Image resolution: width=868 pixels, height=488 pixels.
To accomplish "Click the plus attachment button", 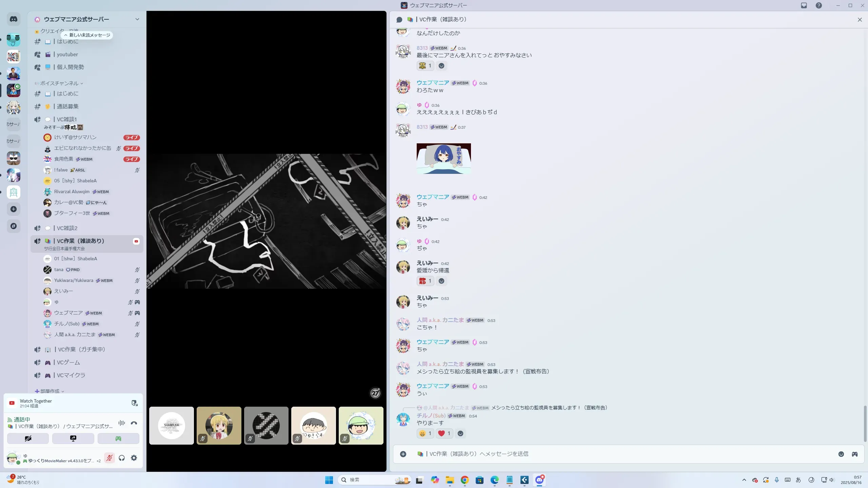I will (403, 454).
